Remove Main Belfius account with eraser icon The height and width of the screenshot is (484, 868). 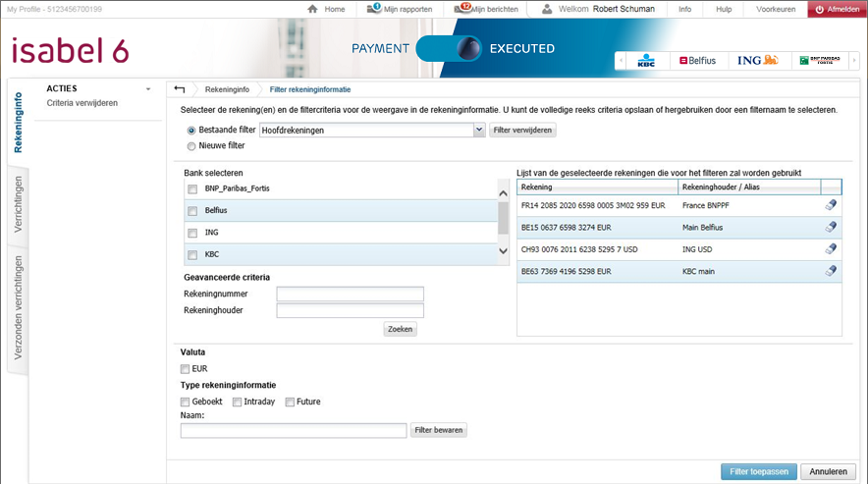pyautogui.click(x=831, y=227)
